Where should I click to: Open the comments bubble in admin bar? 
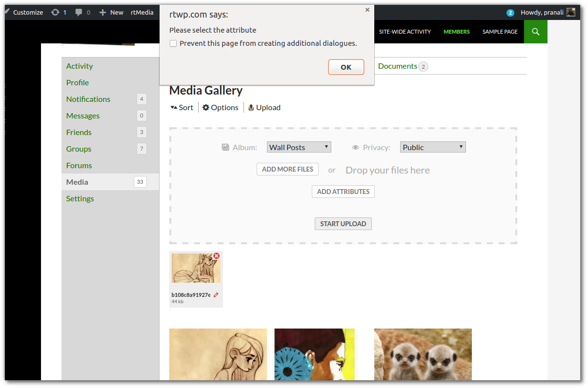82,12
